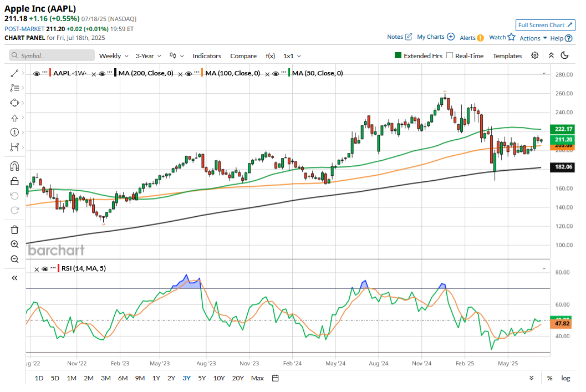Hide the MA (100, Close, 0) line
The width and height of the screenshot is (586, 392).
[188, 74]
